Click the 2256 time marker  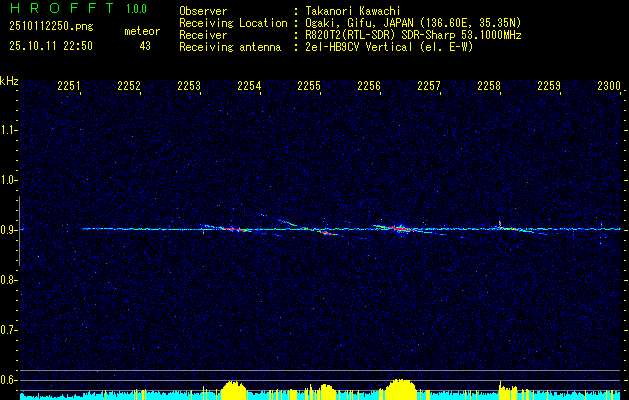pyautogui.click(x=369, y=85)
